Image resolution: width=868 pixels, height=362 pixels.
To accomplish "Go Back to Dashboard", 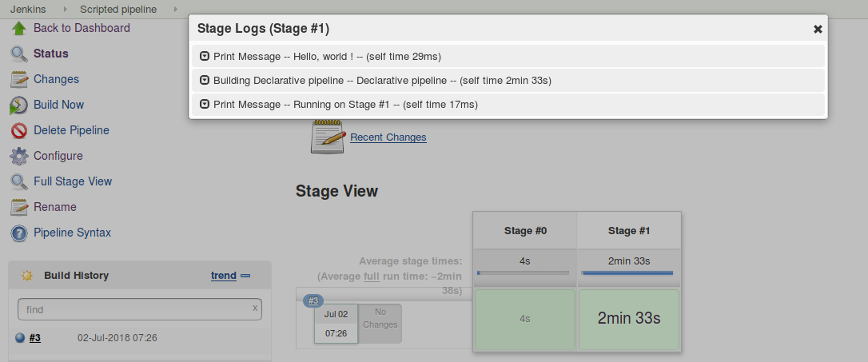I will point(82,28).
